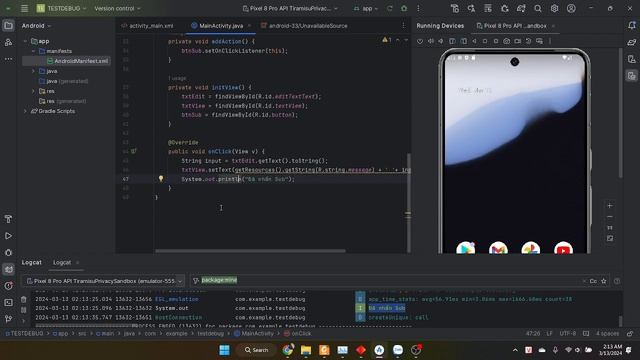
Task: Select the second Logcat tab
Action: pyautogui.click(x=62, y=262)
